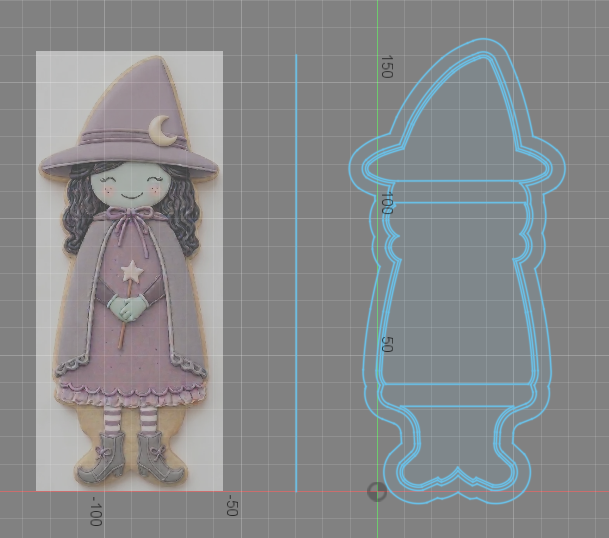Click the sketch origin point marker
This screenshot has width=609, height=538.
coord(377,492)
